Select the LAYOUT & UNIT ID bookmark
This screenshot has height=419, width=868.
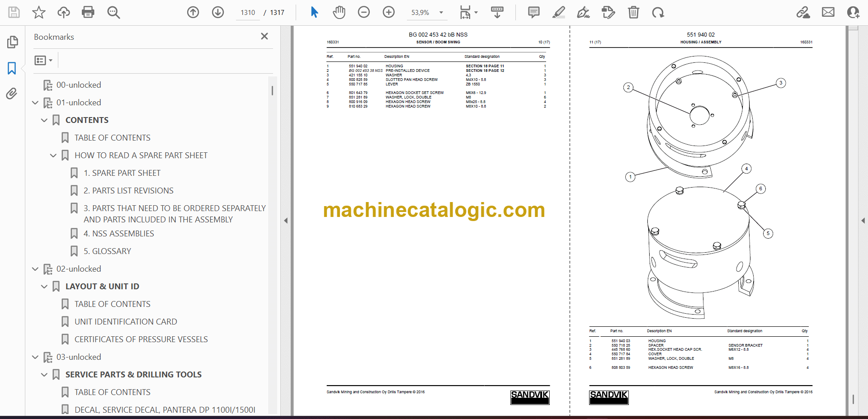click(x=102, y=287)
